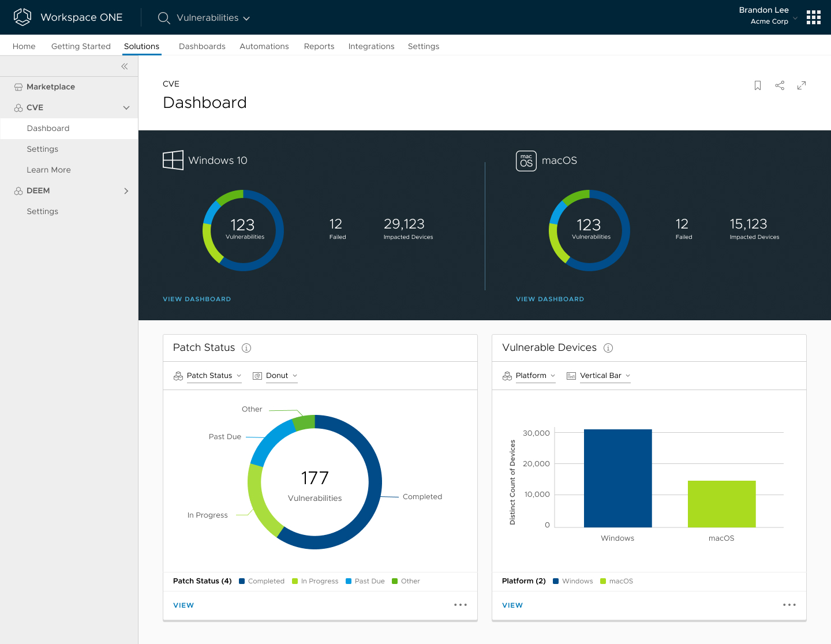Switch to the Dashboards tab
This screenshot has width=831, height=644.
pos(202,46)
